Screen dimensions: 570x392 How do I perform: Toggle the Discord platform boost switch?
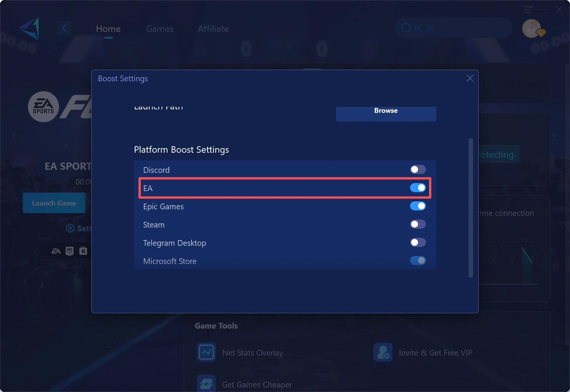point(418,169)
